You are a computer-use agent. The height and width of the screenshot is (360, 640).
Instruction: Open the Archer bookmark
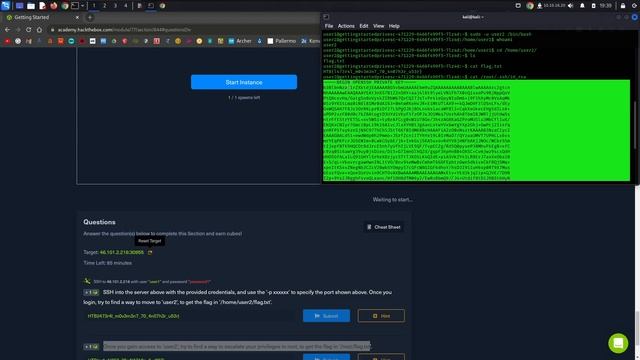click(x=240, y=41)
